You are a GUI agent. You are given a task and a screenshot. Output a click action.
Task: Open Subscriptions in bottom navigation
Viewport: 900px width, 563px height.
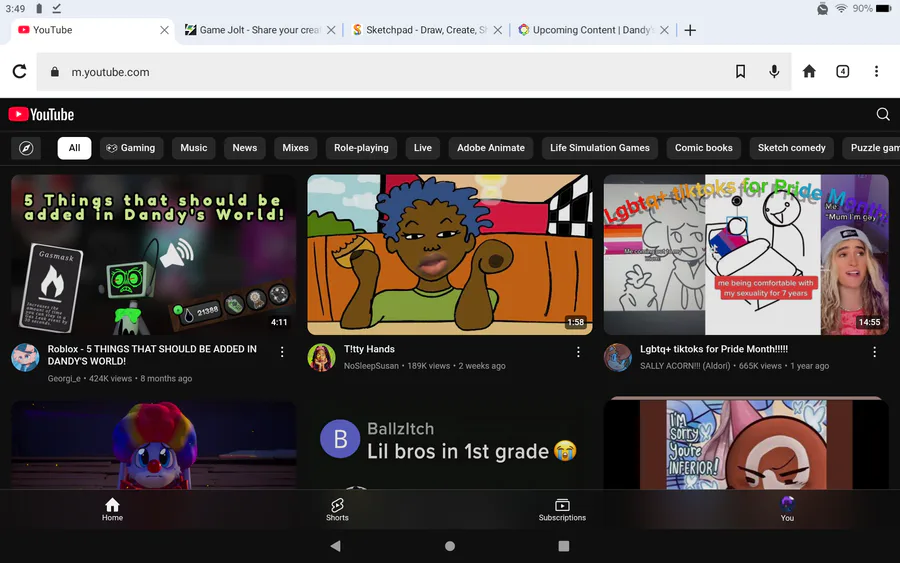coord(562,509)
